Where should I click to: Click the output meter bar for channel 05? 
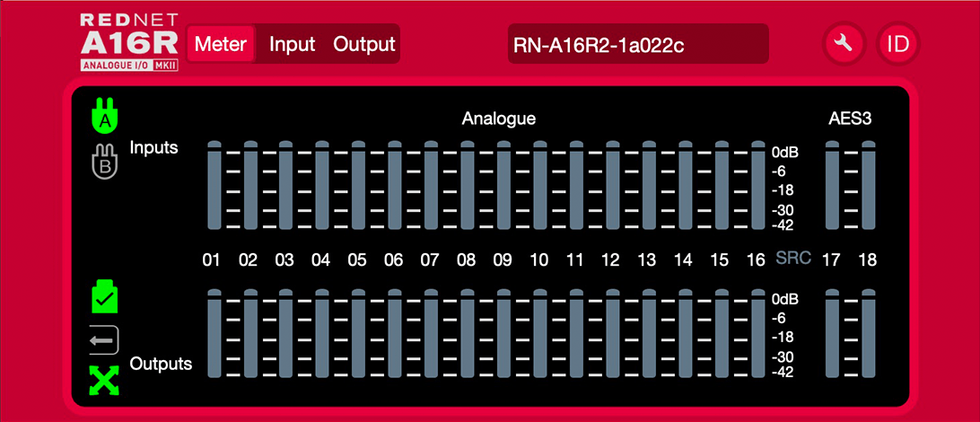pyautogui.click(x=359, y=334)
